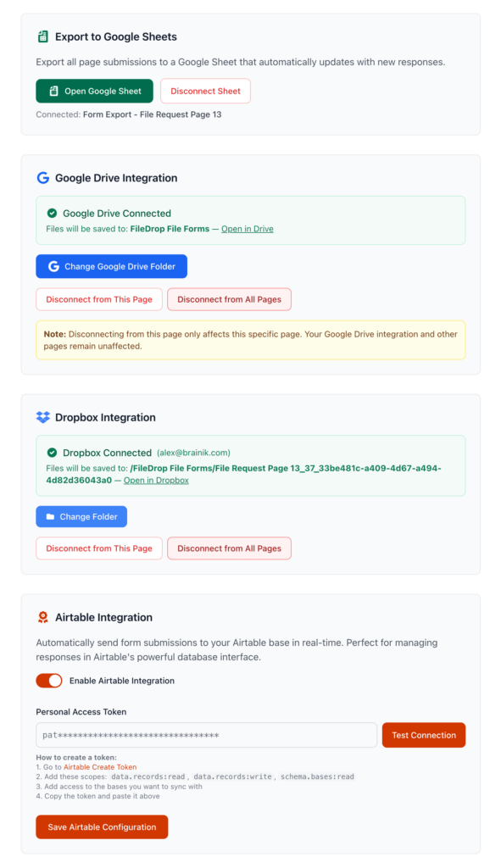This screenshot has height=868, width=501.
Task: Open the Airtable Create Token page
Action: (102, 766)
